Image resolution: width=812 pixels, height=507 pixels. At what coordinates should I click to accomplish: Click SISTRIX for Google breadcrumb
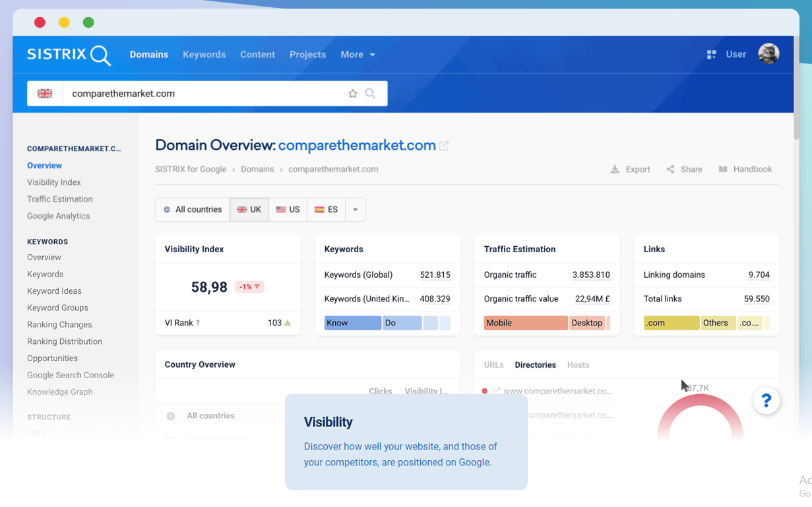point(191,170)
